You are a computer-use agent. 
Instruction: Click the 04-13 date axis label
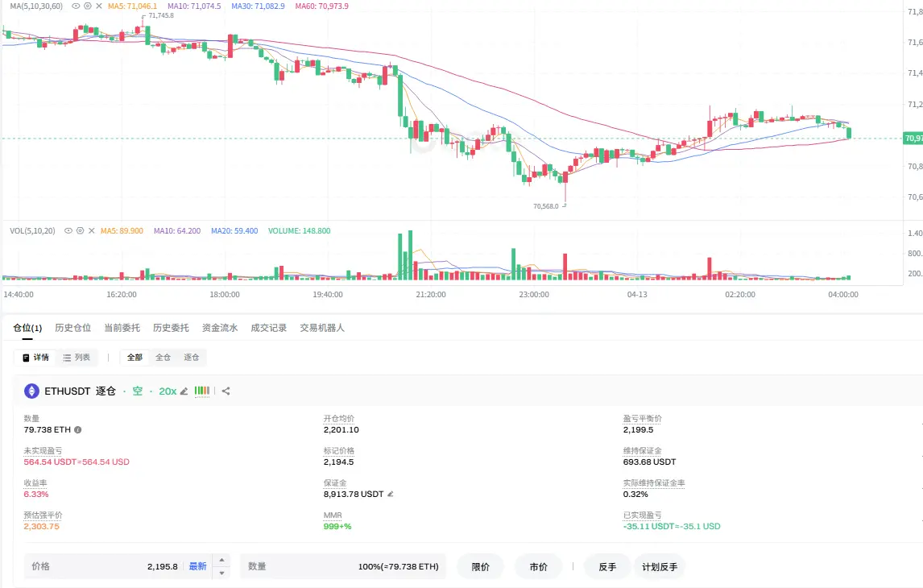pos(637,294)
